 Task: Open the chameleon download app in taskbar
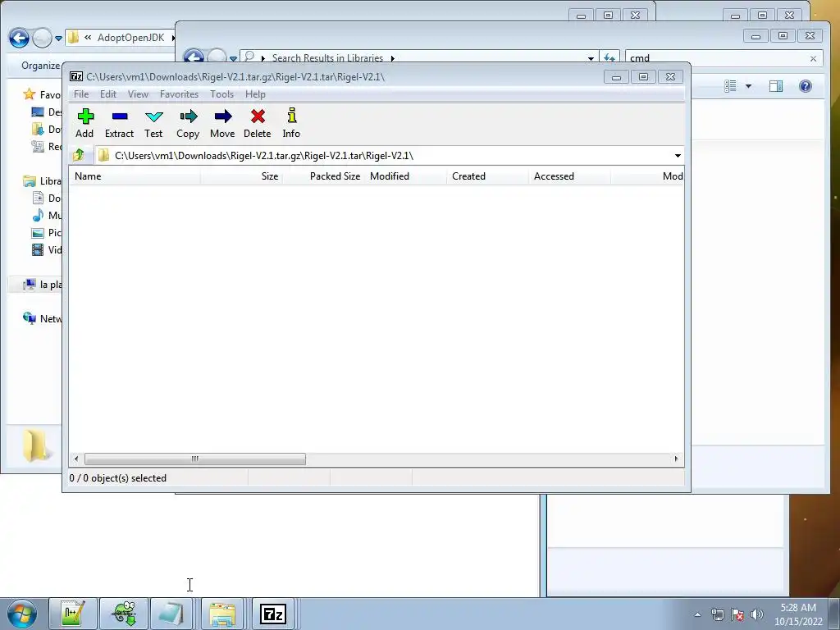pos(124,614)
